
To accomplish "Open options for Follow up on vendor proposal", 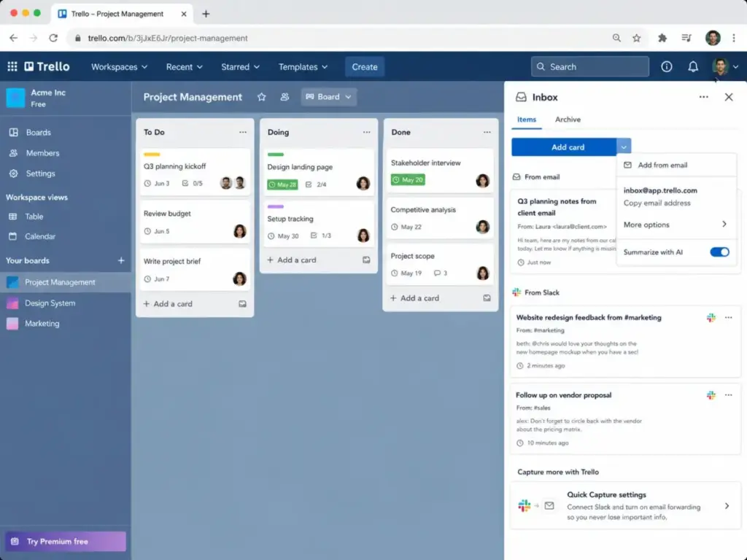I will [x=729, y=394].
